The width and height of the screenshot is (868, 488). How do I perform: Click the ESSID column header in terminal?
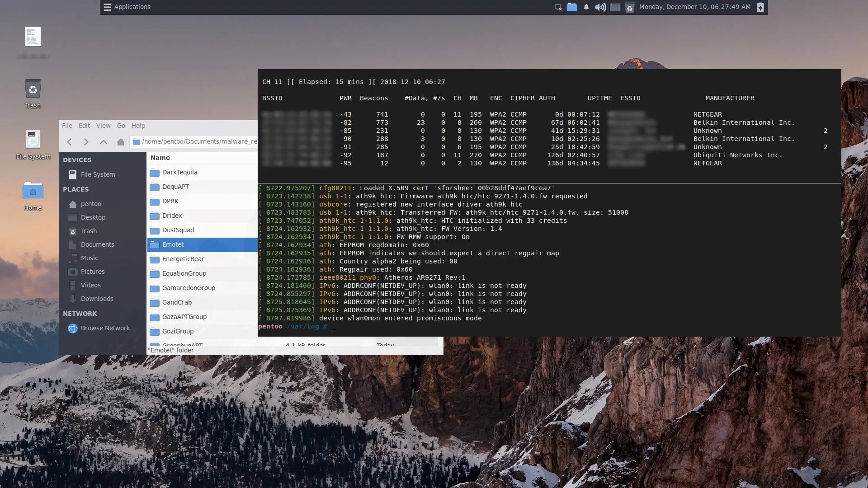pyautogui.click(x=630, y=98)
